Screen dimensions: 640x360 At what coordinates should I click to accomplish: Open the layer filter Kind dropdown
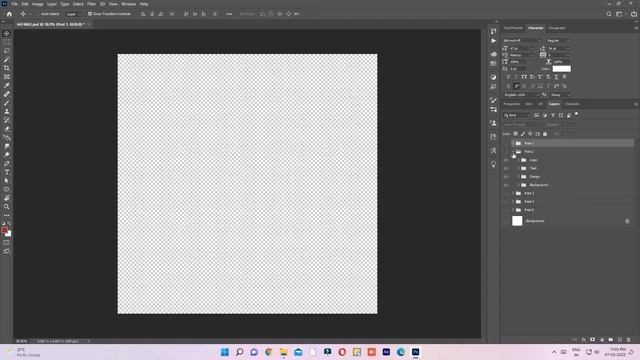pos(517,116)
